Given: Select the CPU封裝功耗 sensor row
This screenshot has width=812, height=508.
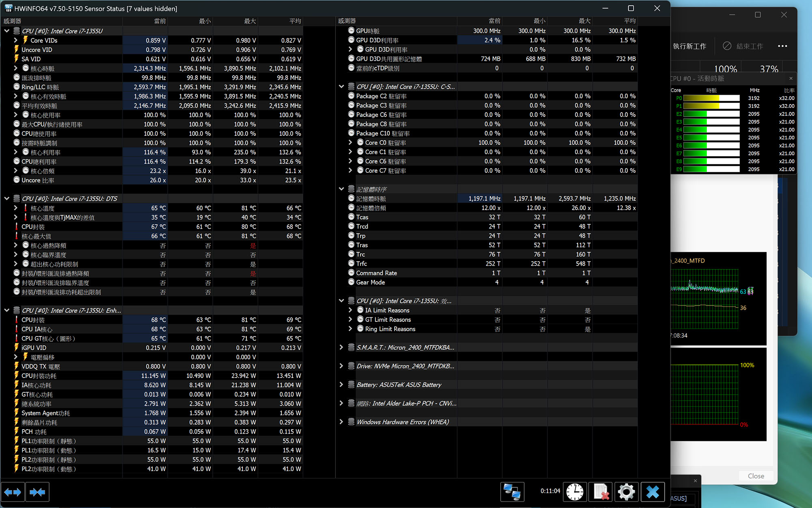Looking at the screenshot, I should 152,376.
